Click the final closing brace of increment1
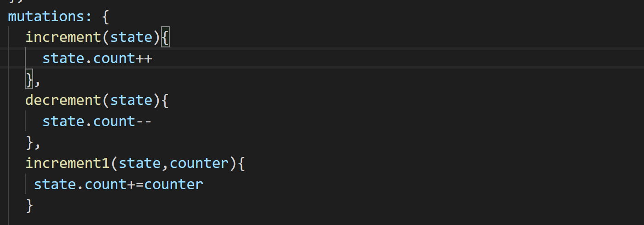This screenshot has width=644, height=225. pyautogui.click(x=30, y=205)
